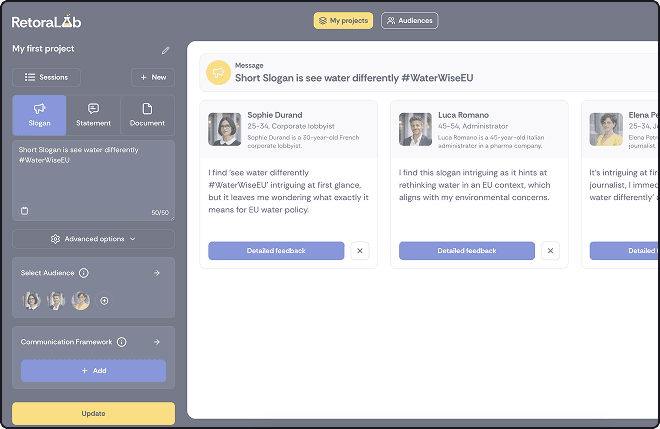Go to Audiences in top navigation
The height and width of the screenshot is (429, 660).
(x=409, y=20)
